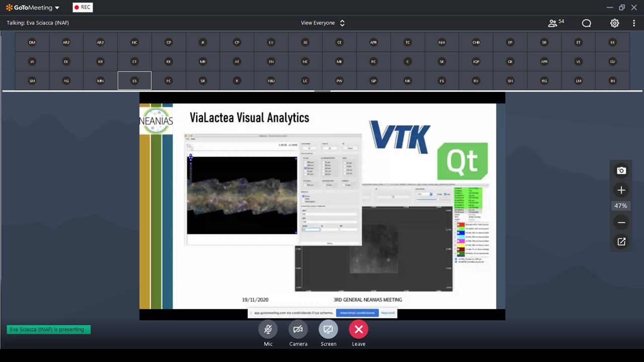Select participant tile ET
Screen dimensions: 644x362
pyautogui.click(x=579, y=43)
